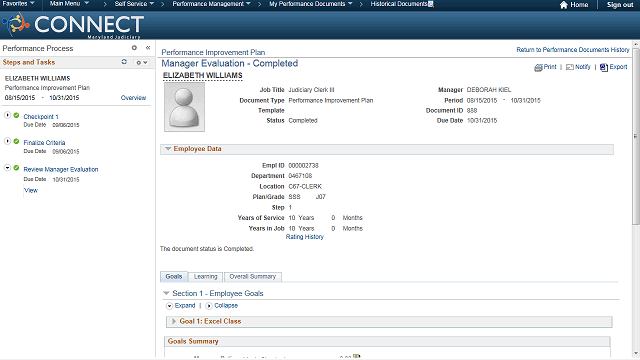Click the scrollbar up arrow

[x=636, y=44]
